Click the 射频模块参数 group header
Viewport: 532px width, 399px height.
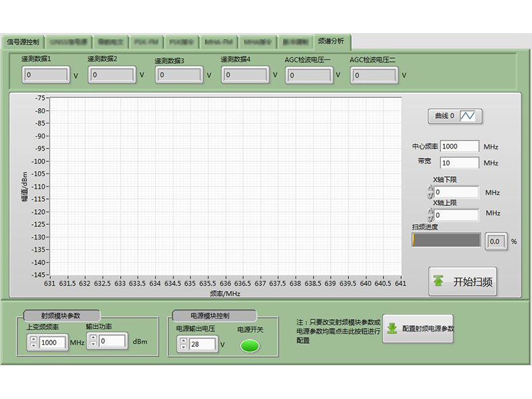point(61,316)
